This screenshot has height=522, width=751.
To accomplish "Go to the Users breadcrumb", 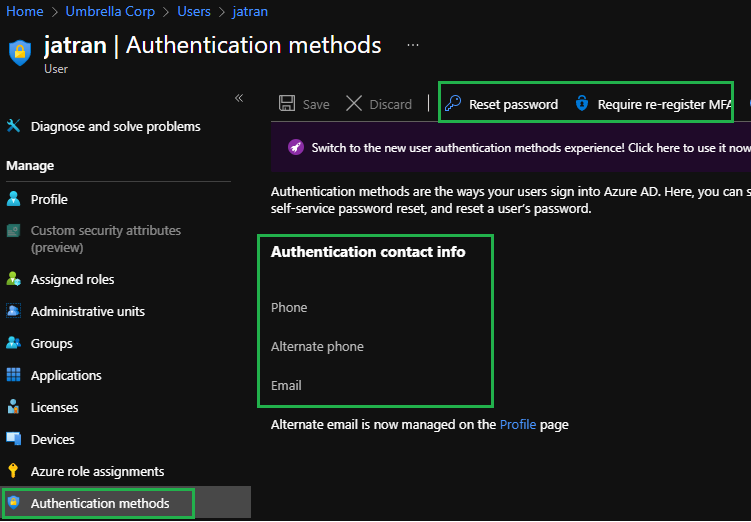I will pyautogui.click(x=194, y=11).
